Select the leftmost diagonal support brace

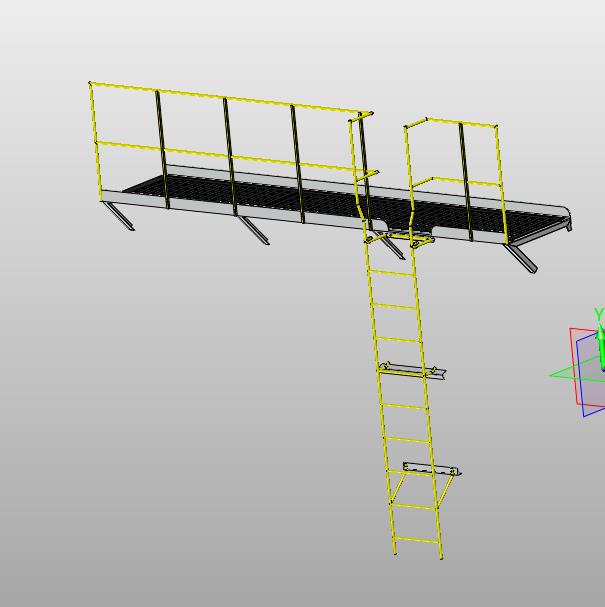coord(118,216)
